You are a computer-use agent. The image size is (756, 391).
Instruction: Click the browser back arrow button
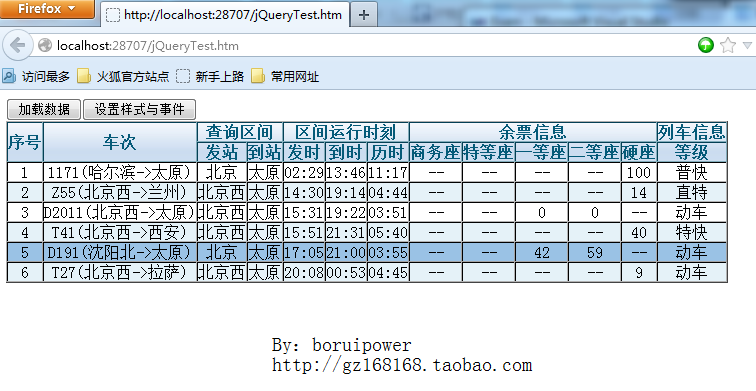coord(17,46)
